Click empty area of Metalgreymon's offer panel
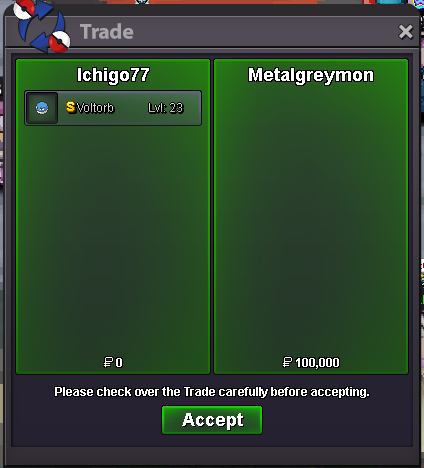Image resolution: width=424 pixels, height=468 pixels. tap(311, 217)
